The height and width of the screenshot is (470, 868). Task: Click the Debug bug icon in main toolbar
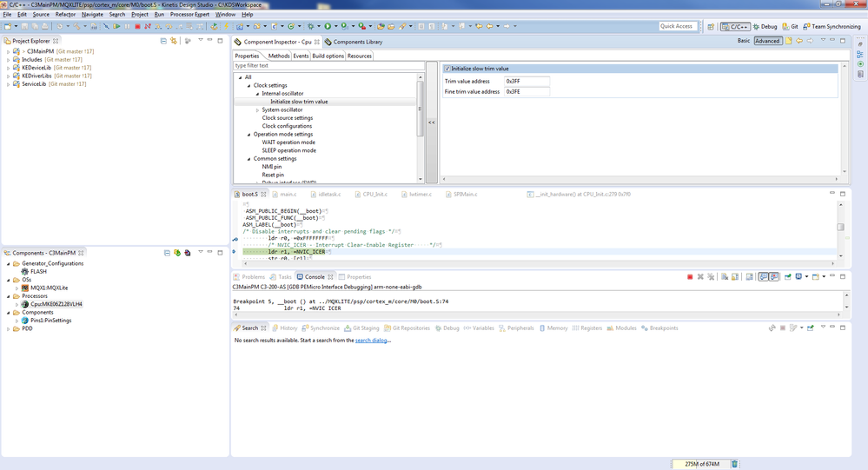(310, 26)
